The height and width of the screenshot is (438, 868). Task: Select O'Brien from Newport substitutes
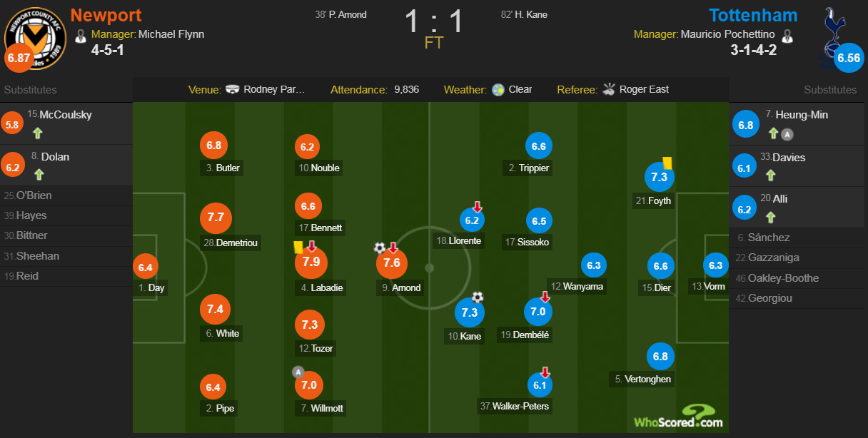click(34, 195)
